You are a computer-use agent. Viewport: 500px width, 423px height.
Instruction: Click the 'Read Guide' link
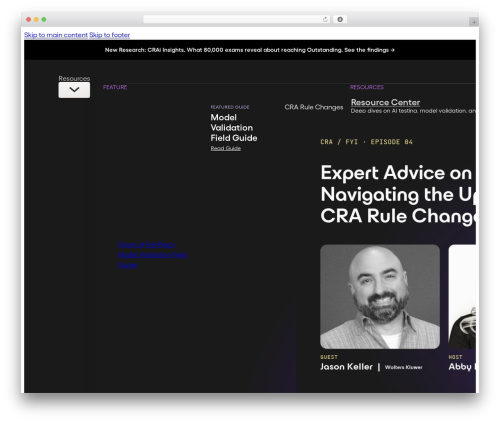(x=226, y=148)
